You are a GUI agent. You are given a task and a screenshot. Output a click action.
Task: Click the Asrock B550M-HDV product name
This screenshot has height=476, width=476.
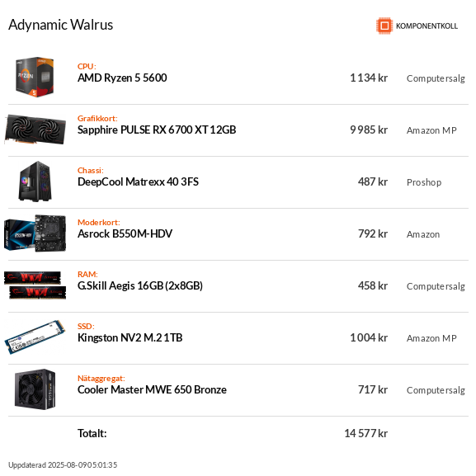(125, 233)
